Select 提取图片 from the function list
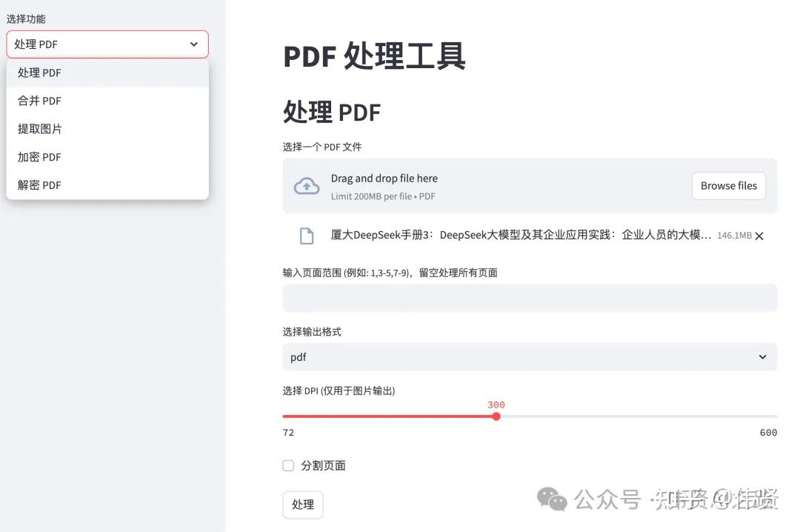800x532 pixels. coord(39,128)
